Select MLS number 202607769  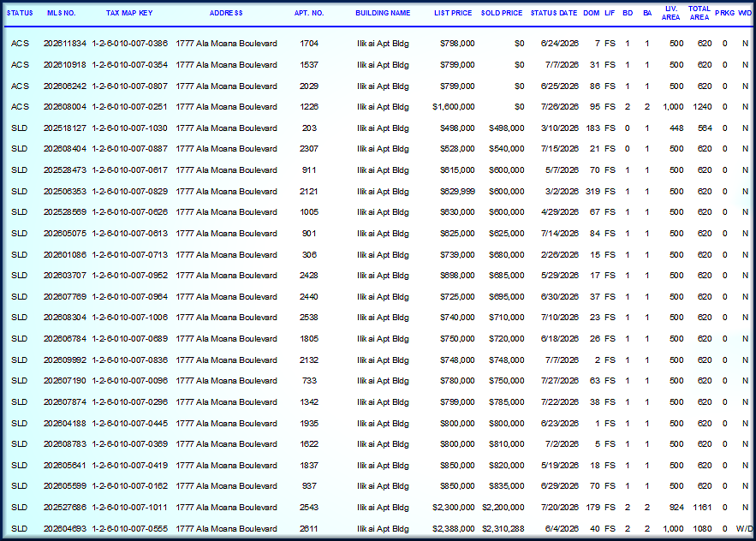64,296
